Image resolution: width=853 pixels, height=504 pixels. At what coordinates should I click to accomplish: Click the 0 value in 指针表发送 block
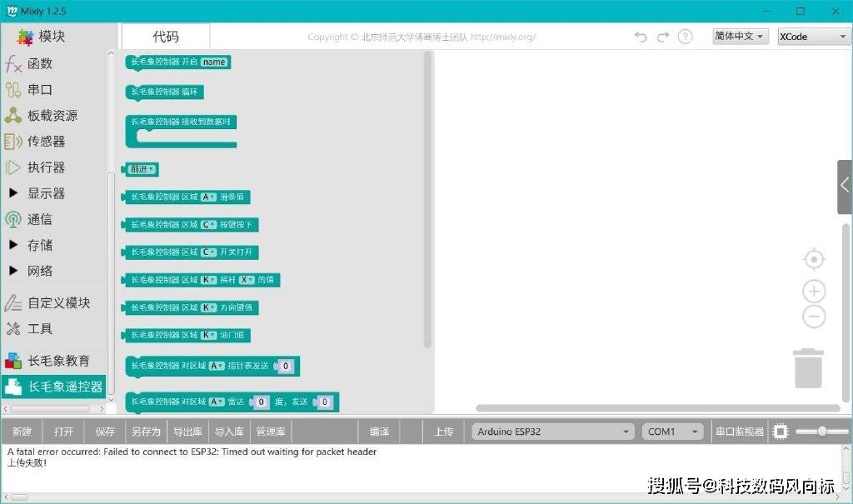[x=286, y=367]
